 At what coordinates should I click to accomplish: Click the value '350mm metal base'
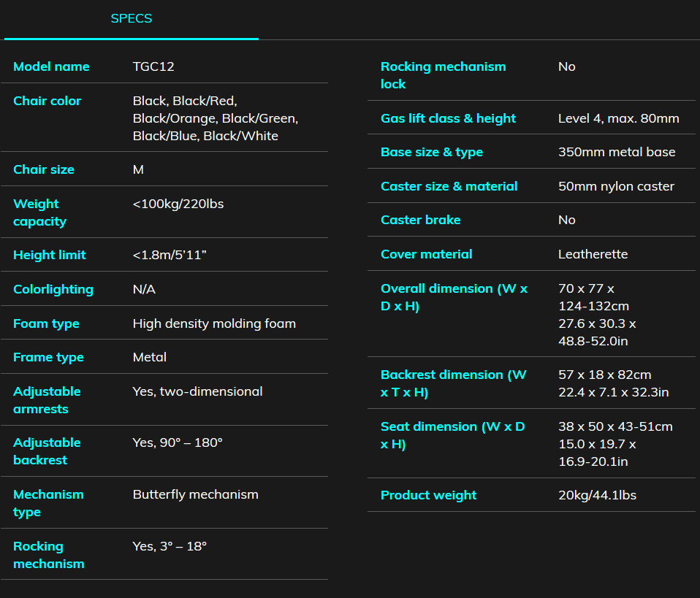click(617, 152)
